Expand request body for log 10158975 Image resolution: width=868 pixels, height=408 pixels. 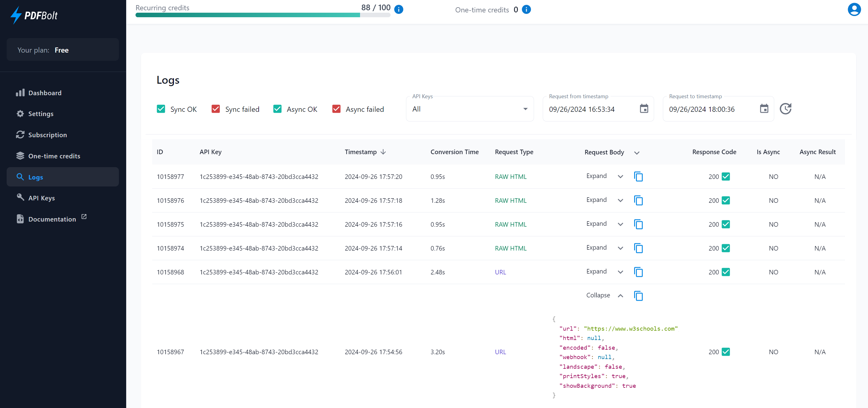coord(605,224)
